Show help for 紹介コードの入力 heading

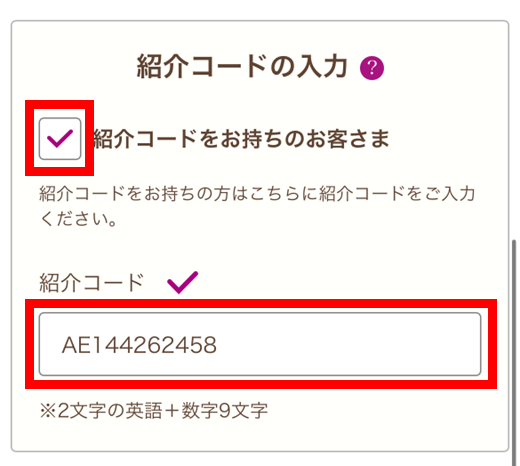click(x=372, y=68)
